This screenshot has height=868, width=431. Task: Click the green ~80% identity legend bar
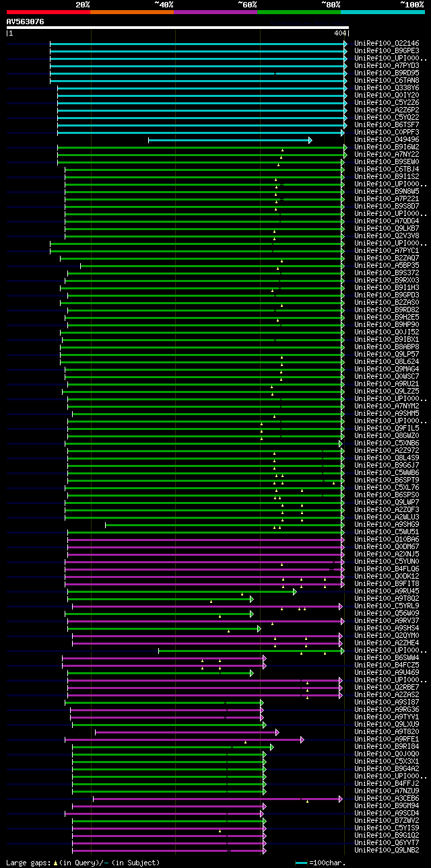click(299, 12)
